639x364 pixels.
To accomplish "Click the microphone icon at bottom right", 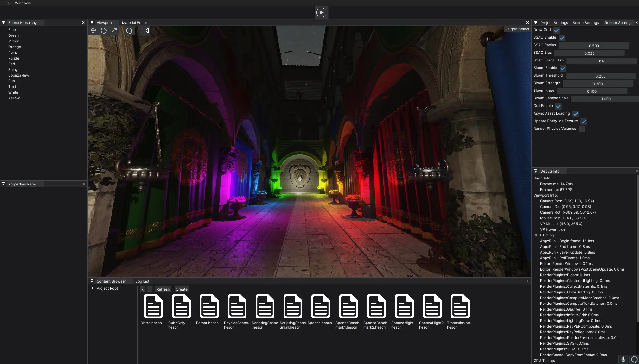I will click(623, 359).
